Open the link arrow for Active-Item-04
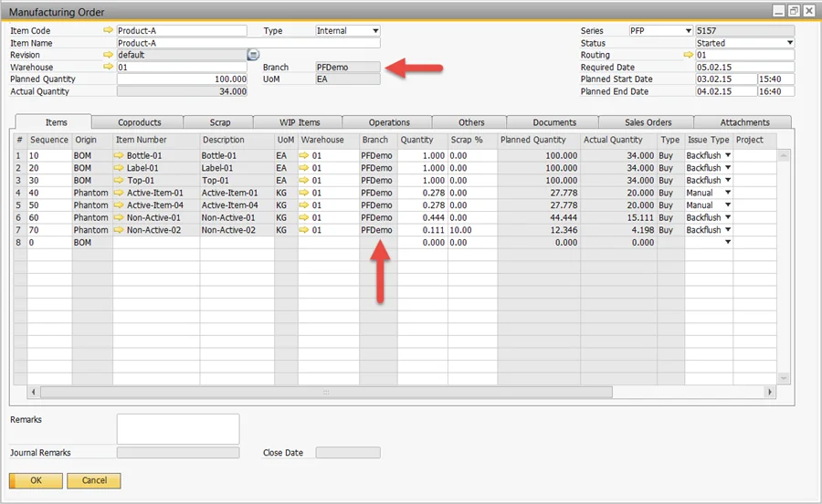The image size is (822, 504). coord(119,205)
